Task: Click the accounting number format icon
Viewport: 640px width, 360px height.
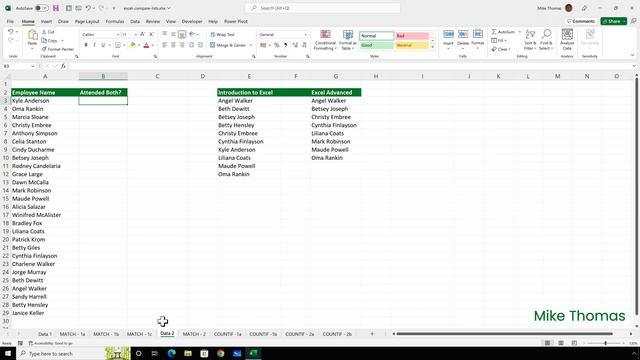Action: [x=263, y=45]
